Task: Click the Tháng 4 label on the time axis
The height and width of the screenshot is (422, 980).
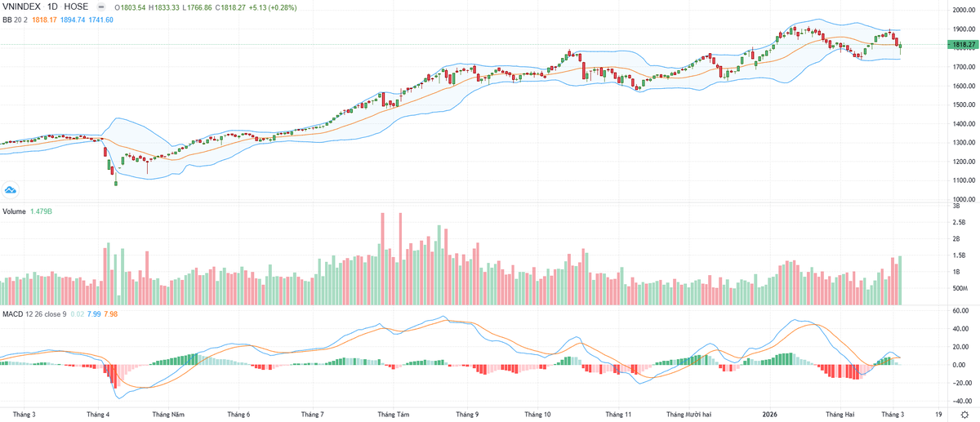Action: (99, 414)
